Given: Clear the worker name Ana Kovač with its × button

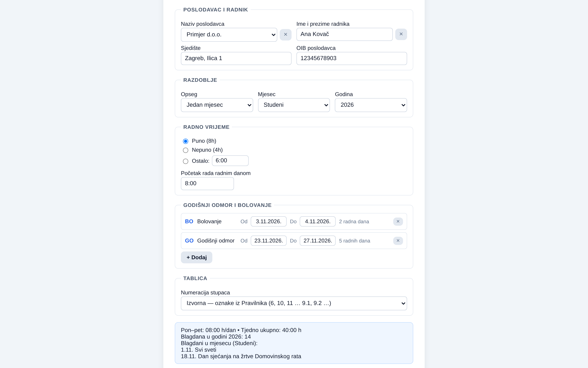Looking at the screenshot, I should pos(401,34).
